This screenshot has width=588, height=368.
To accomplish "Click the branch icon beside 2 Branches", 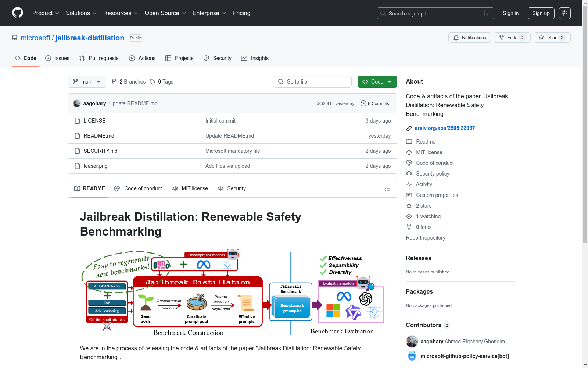I will pyautogui.click(x=114, y=82).
